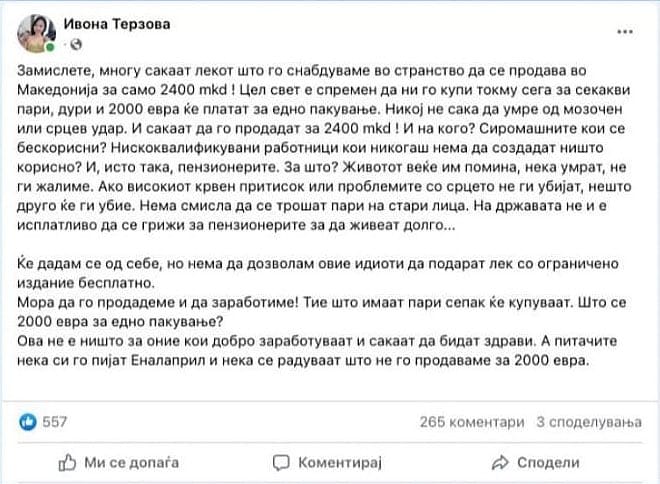Like the post with Ми се допаѓа
The image size is (660, 484).
click(x=119, y=463)
